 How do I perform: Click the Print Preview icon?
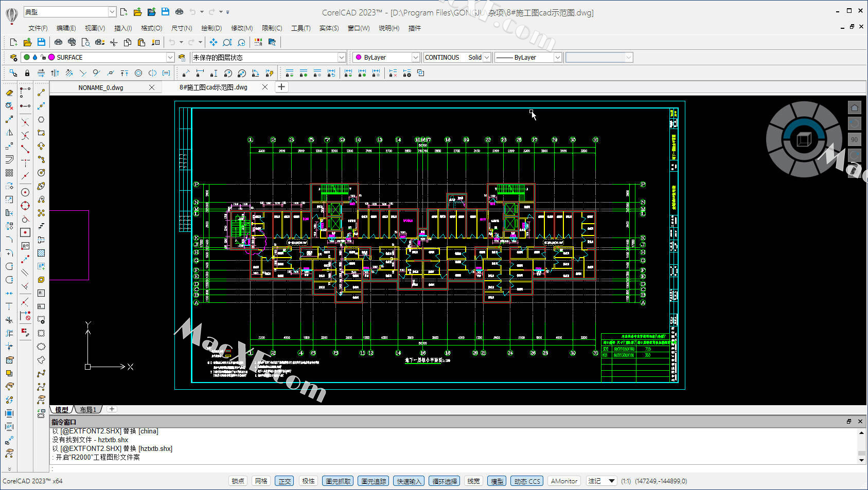point(86,42)
